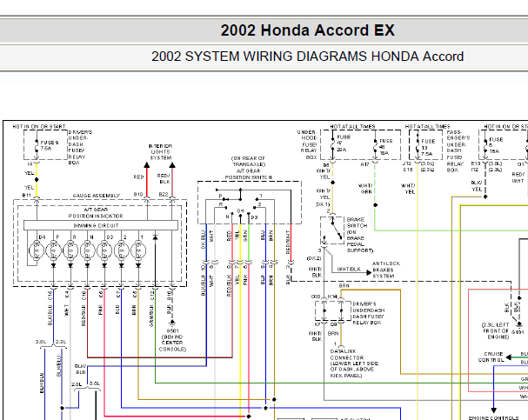This screenshot has height=420, width=528.
Task: Click the B22 connector label
Action: click(164, 195)
